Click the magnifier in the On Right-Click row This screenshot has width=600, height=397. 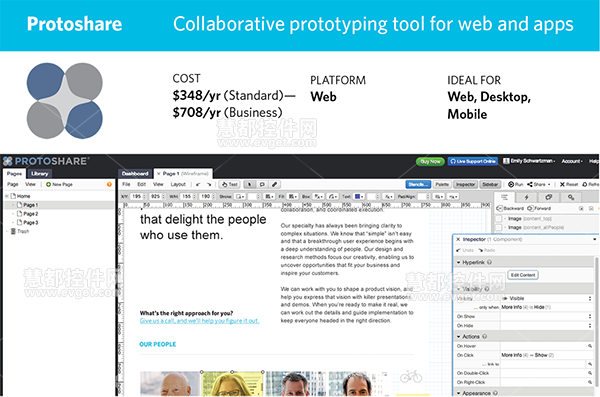point(590,382)
